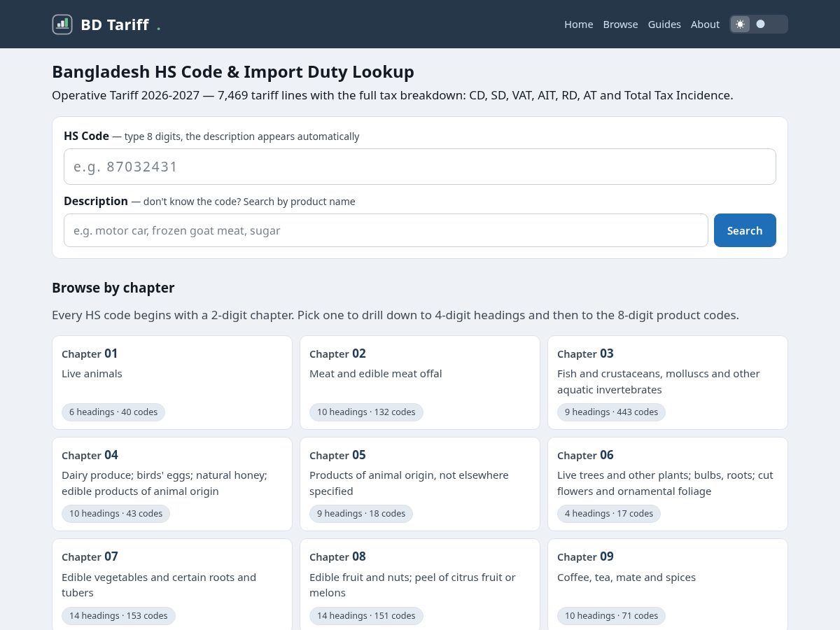The image size is (840, 630).
Task: Go to the Home nav item
Action: tap(579, 24)
